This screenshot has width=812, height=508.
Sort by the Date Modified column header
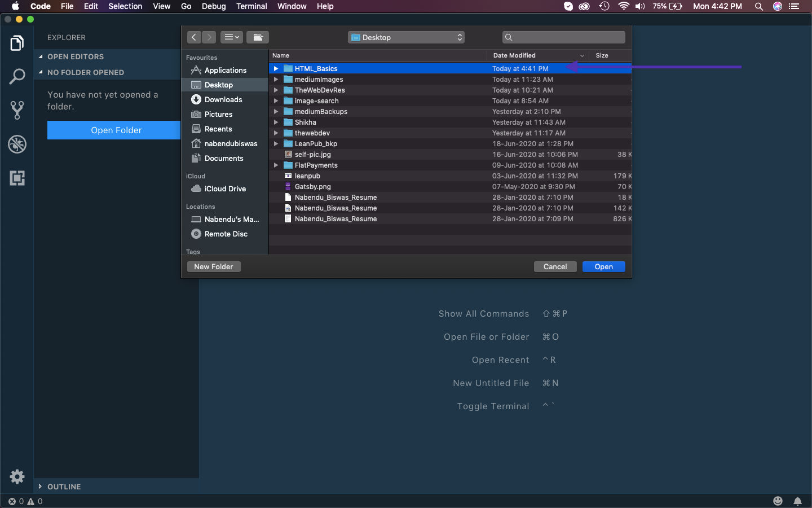click(538, 55)
